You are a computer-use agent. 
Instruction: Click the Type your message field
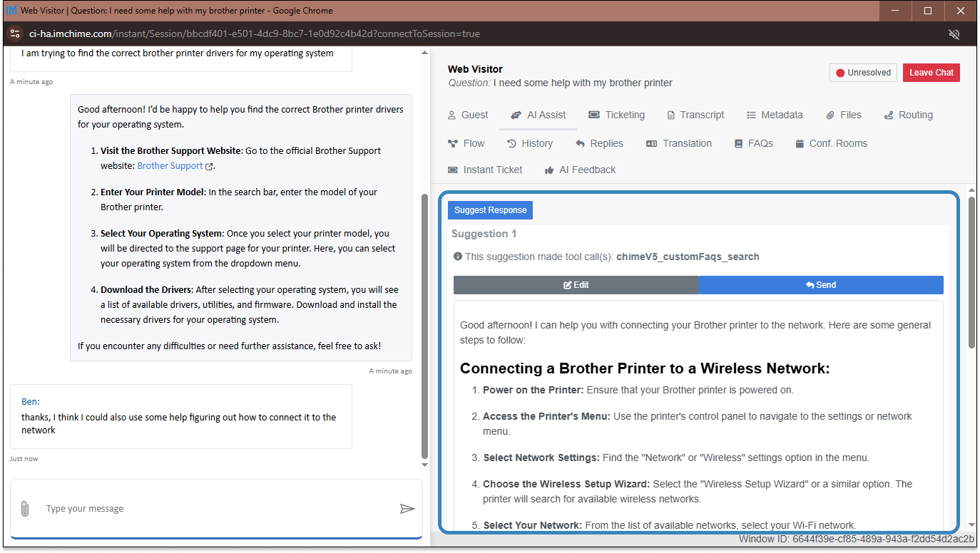click(214, 509)
